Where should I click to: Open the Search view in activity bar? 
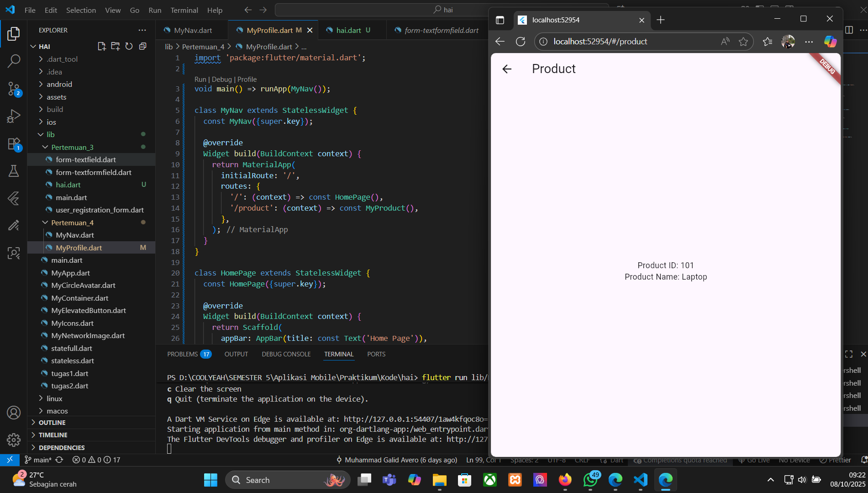coord(14,61)
